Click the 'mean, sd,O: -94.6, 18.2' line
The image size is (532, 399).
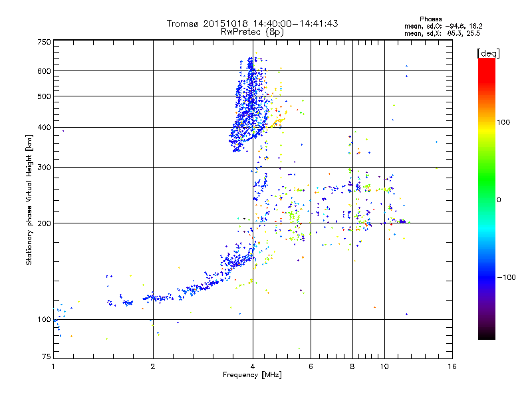pos(443,26)
